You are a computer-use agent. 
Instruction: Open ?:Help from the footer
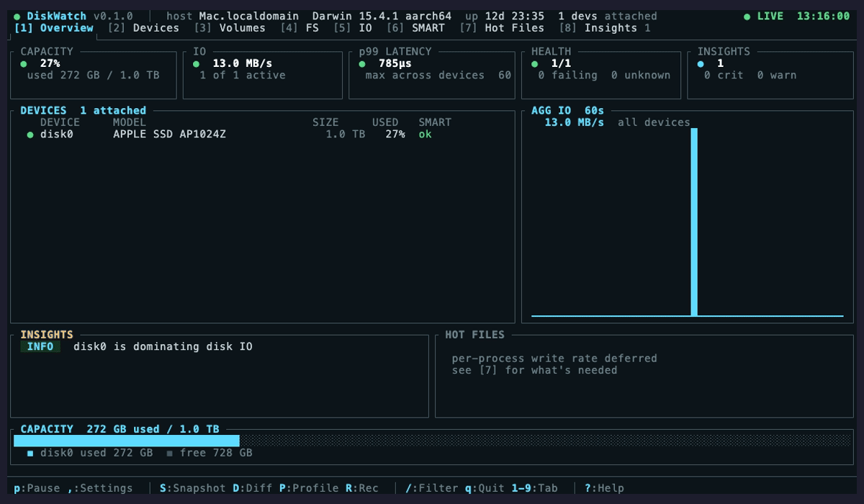point(604,488)
